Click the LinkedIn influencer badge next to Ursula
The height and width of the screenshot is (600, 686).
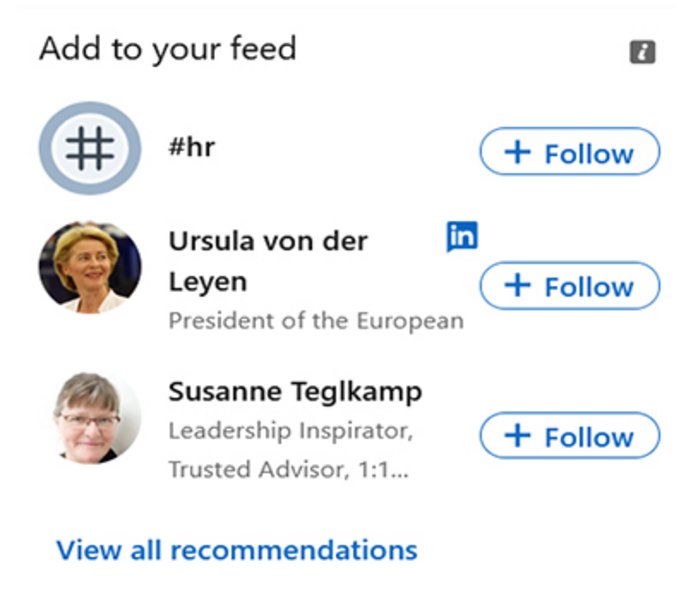click(462, 236)
